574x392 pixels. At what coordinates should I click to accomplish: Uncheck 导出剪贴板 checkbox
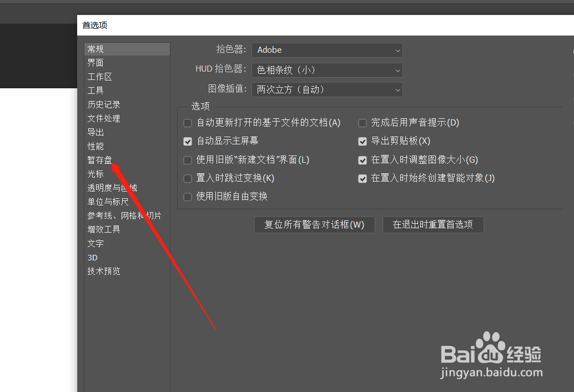362,141
